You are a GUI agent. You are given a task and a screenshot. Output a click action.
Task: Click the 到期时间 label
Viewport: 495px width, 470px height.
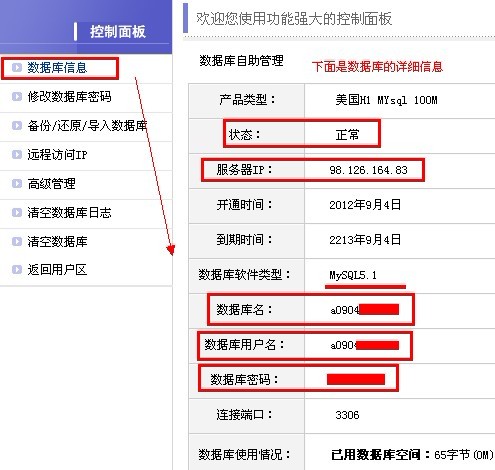pyautogui.click(x=244, y=240)
